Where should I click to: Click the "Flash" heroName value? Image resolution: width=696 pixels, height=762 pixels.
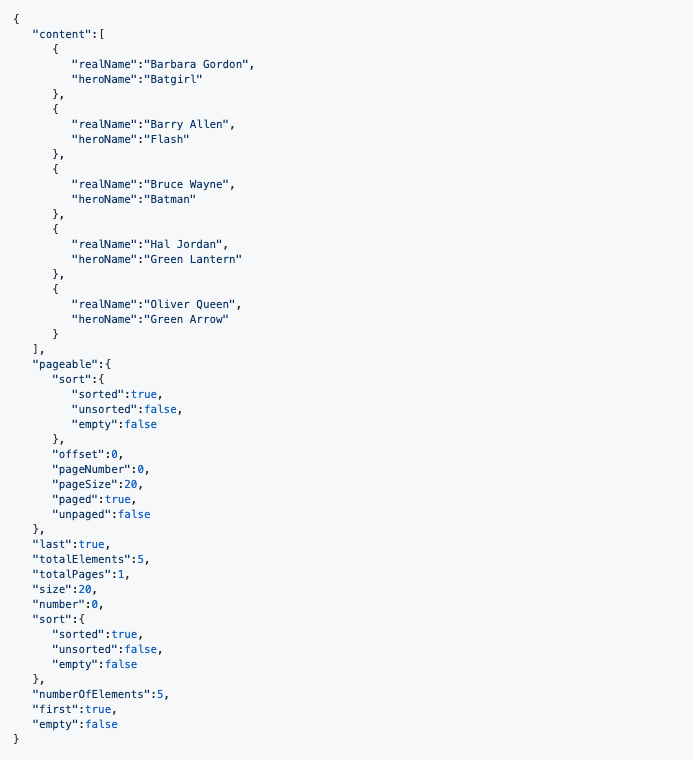pos(166,139)
